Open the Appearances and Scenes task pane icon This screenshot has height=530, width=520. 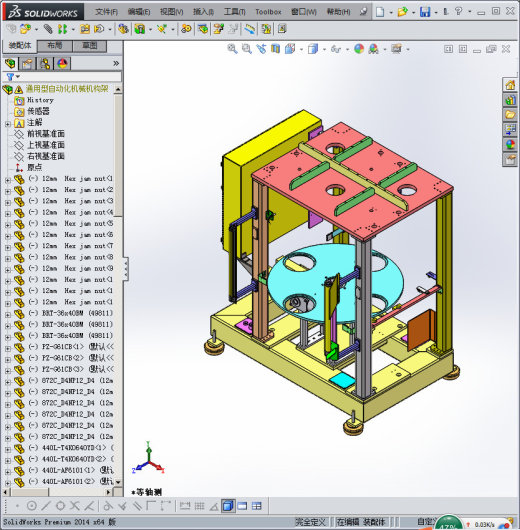point(510,144)
